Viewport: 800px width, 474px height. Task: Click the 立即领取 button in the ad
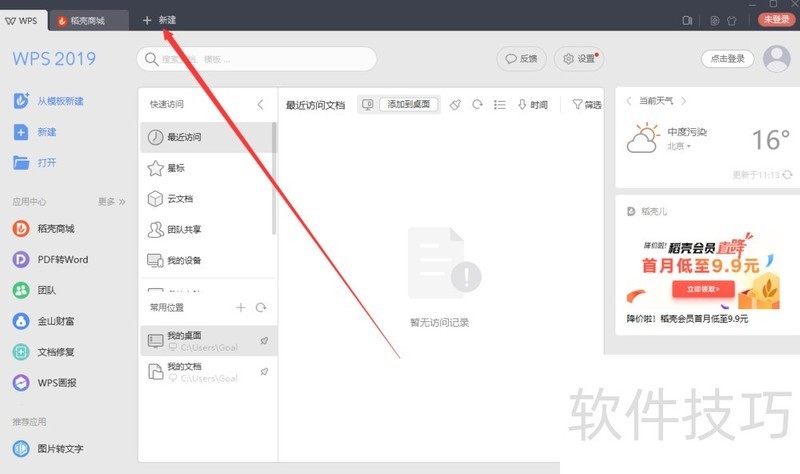click(703, 289)
